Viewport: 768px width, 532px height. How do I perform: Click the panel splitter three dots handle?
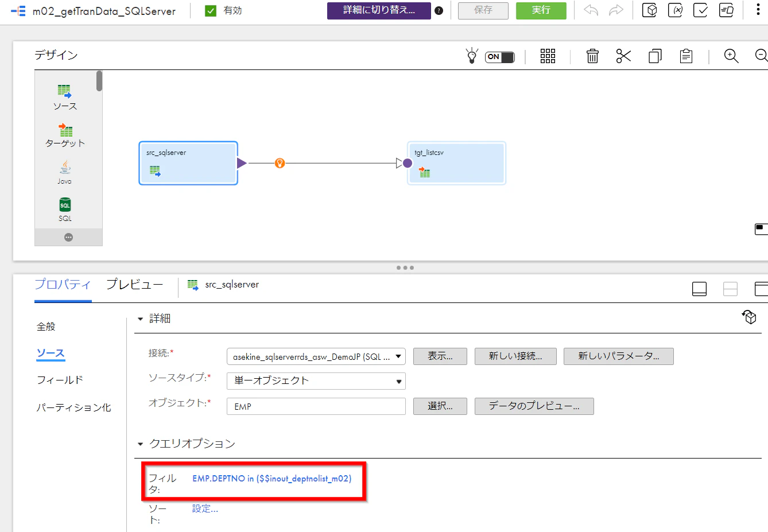click(x=405, y=267)
